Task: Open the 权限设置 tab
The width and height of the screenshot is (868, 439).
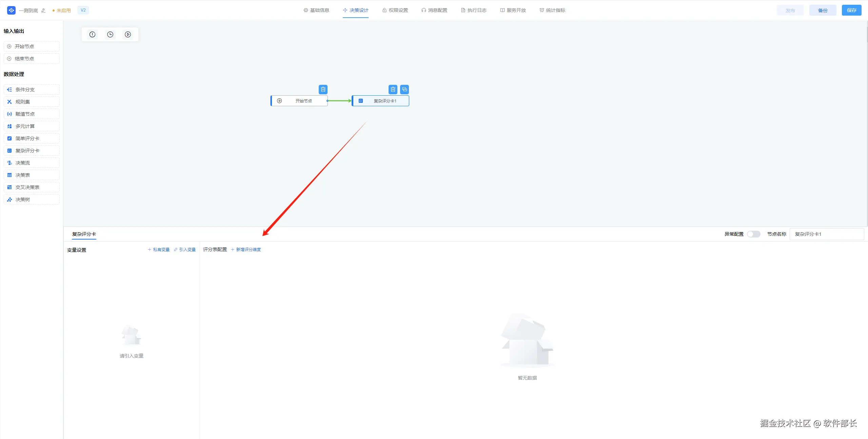Action: coord(395,10)
